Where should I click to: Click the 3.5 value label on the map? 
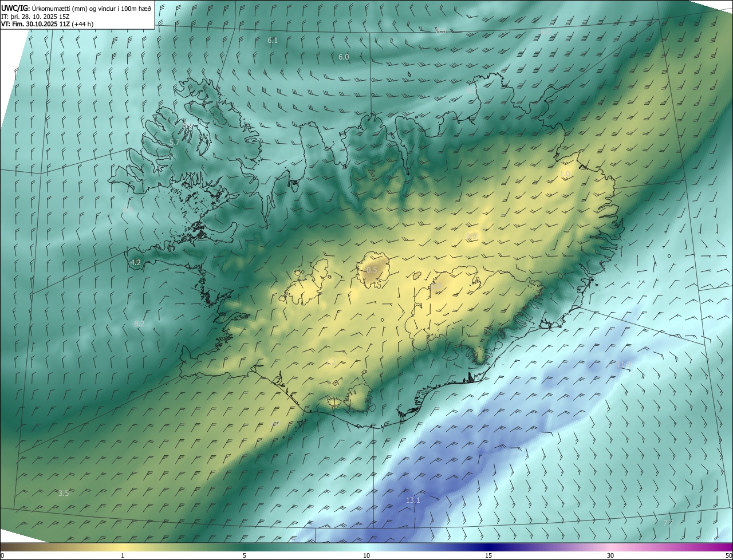64,493
